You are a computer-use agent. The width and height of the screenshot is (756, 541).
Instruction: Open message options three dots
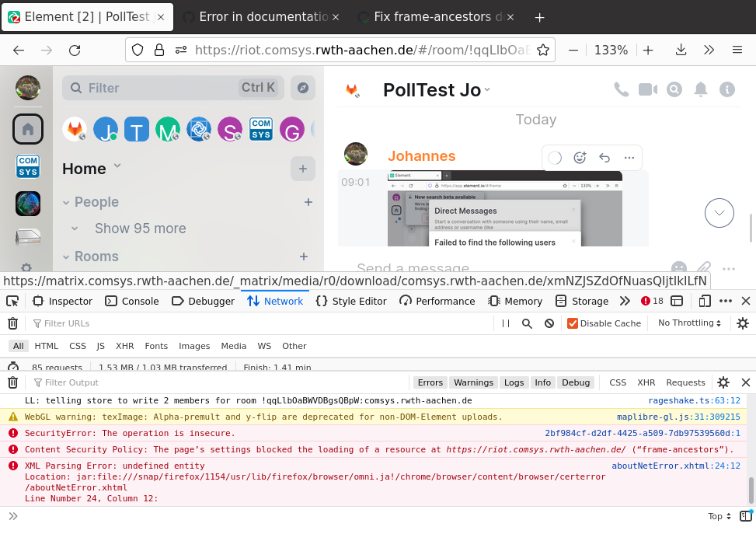coord(629,158)
